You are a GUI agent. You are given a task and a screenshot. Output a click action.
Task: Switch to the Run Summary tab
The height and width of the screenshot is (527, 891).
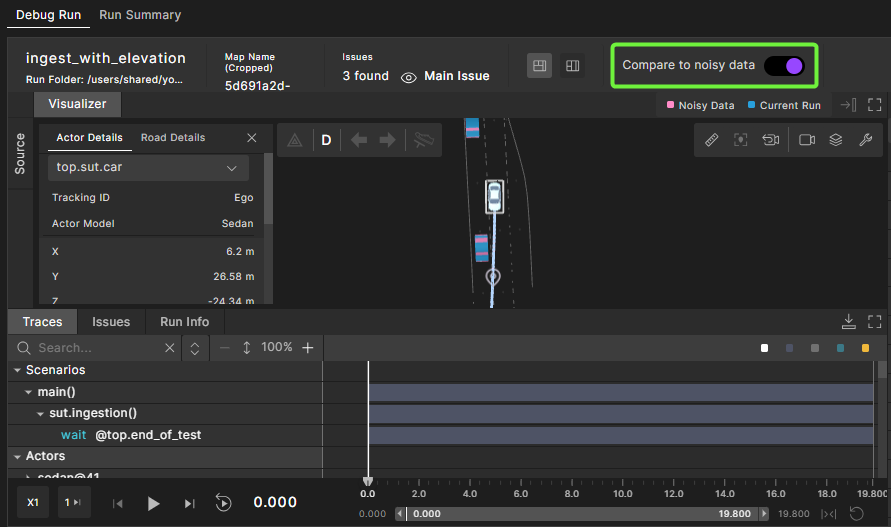point(140,15)
